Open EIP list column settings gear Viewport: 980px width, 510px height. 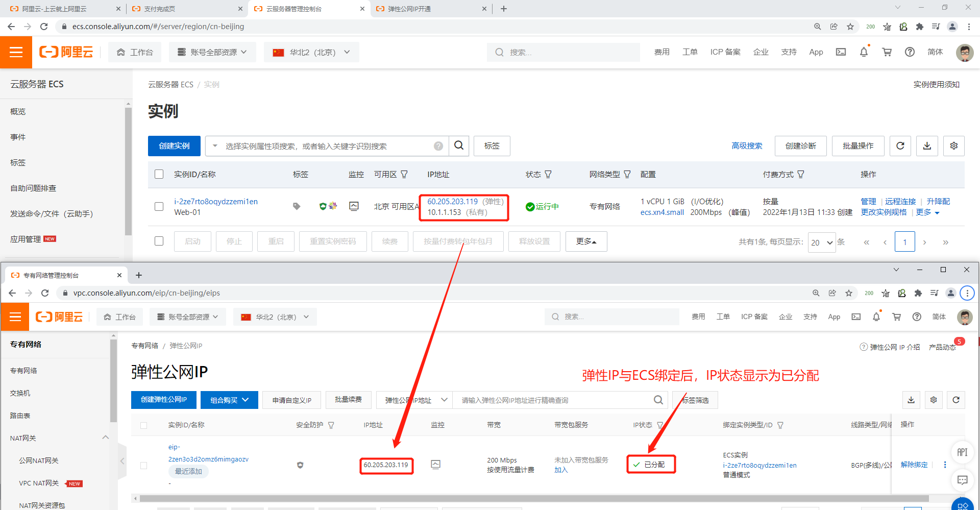coord(934,400)
